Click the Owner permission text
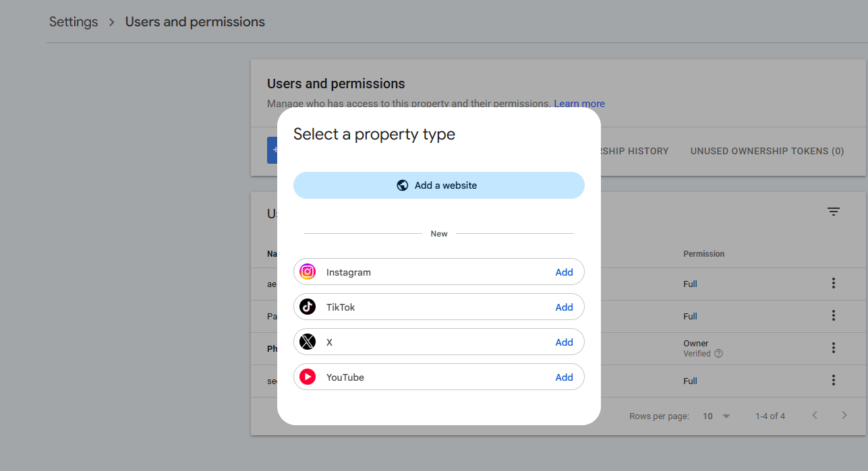The height and width of the screenshot is (471, 868). pos(695,343)
